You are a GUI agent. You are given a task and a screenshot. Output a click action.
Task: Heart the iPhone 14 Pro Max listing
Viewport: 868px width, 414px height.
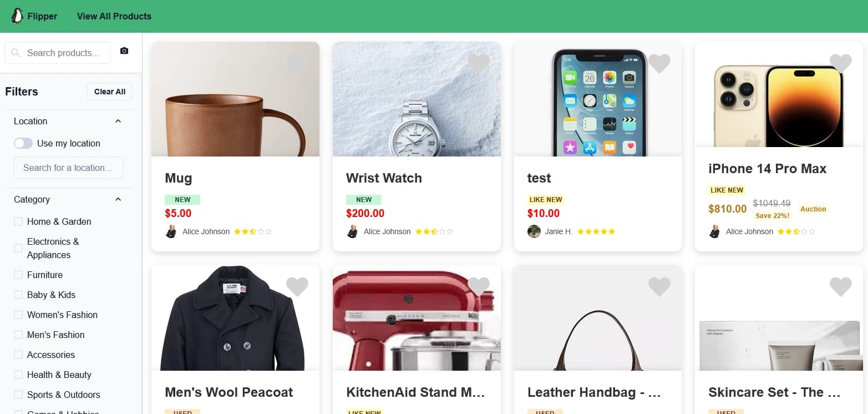click(841, 64)
